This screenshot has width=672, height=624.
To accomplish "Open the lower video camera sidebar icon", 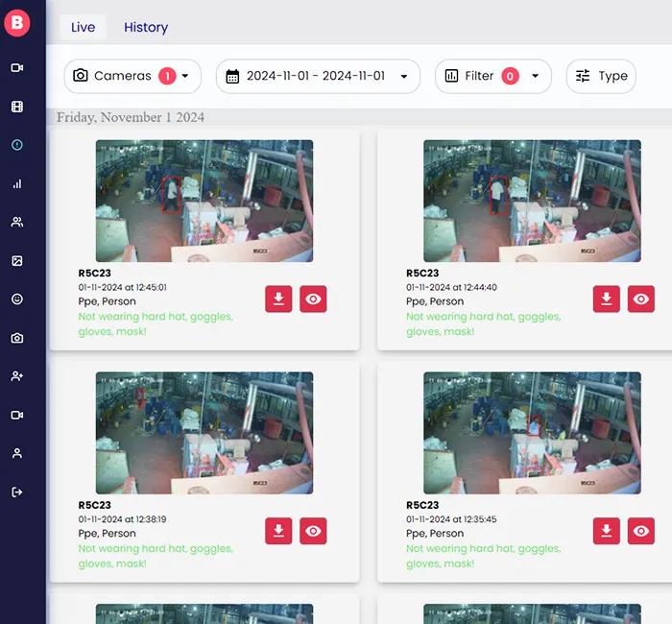I will (x=17, y=415).
